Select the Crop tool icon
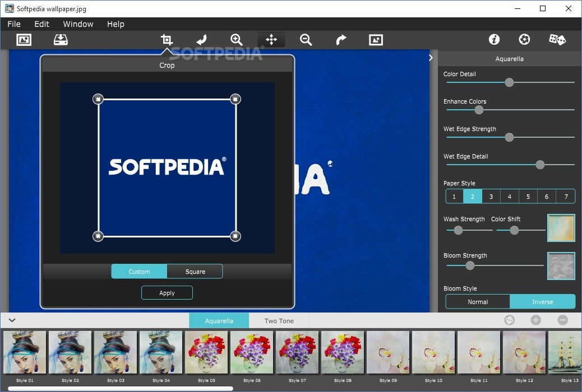Image resolution: width=582 pixels, height=392 pixels. pyautogui.click(x=167, y=40)
